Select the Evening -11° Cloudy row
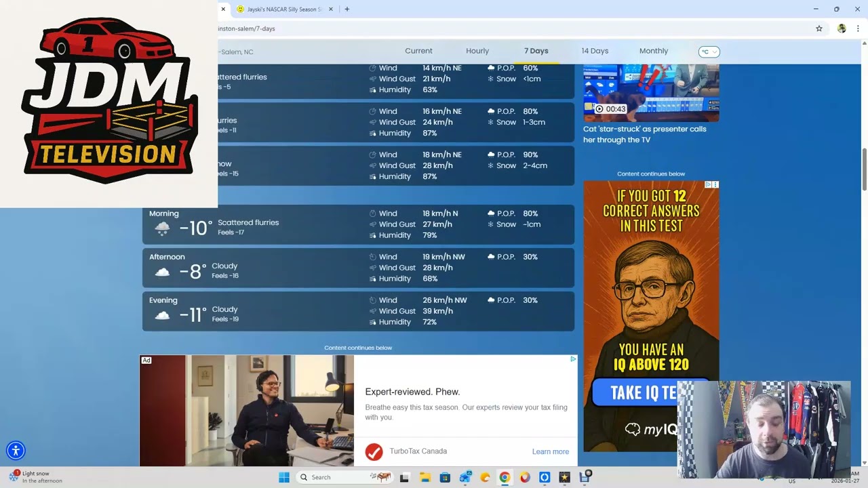Image resolution: width=868 pixels, height=488 pixels. pos(358,311)
